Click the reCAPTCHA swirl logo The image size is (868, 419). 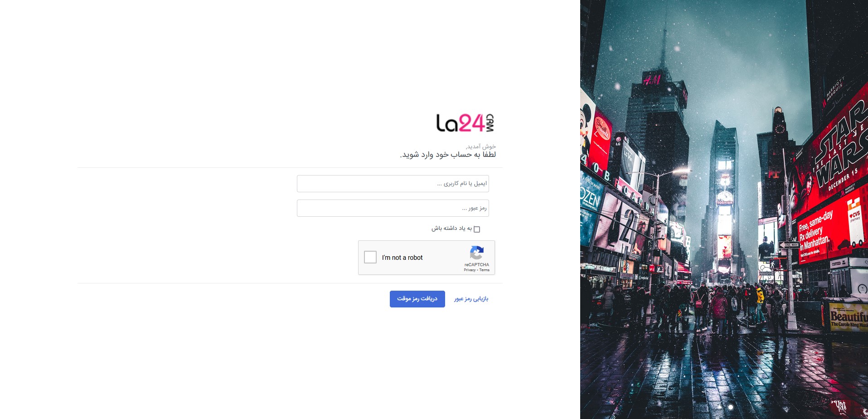tap(477, 253)
